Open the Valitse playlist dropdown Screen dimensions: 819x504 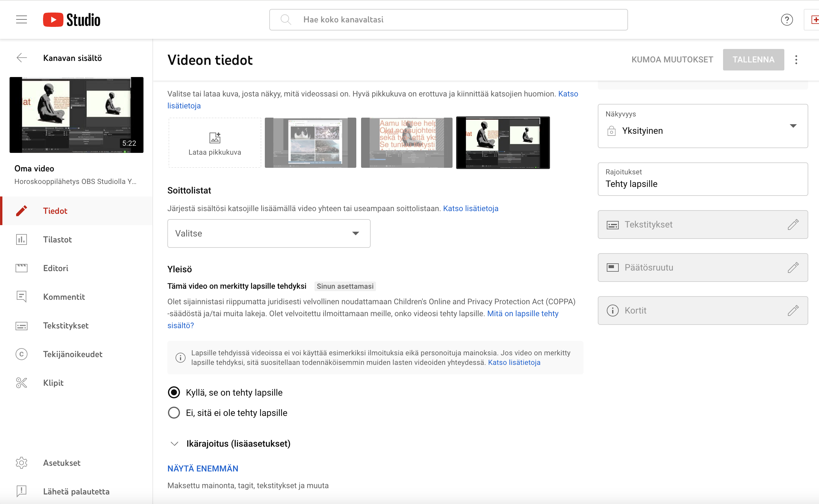click(x=268, y=233)
